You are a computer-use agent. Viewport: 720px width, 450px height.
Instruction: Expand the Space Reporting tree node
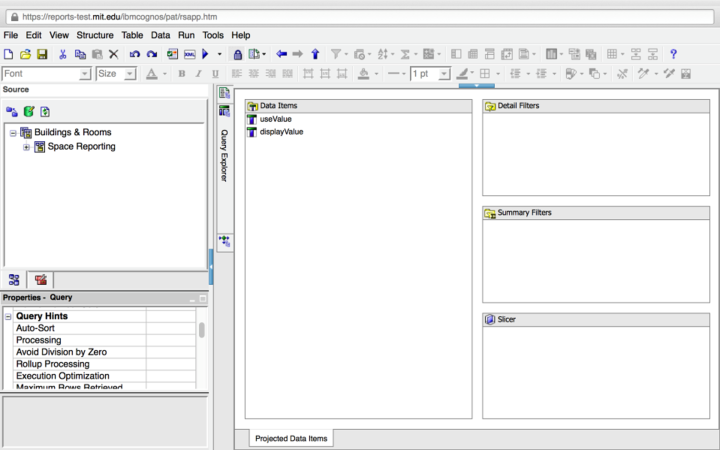click(x=26, y=147)
